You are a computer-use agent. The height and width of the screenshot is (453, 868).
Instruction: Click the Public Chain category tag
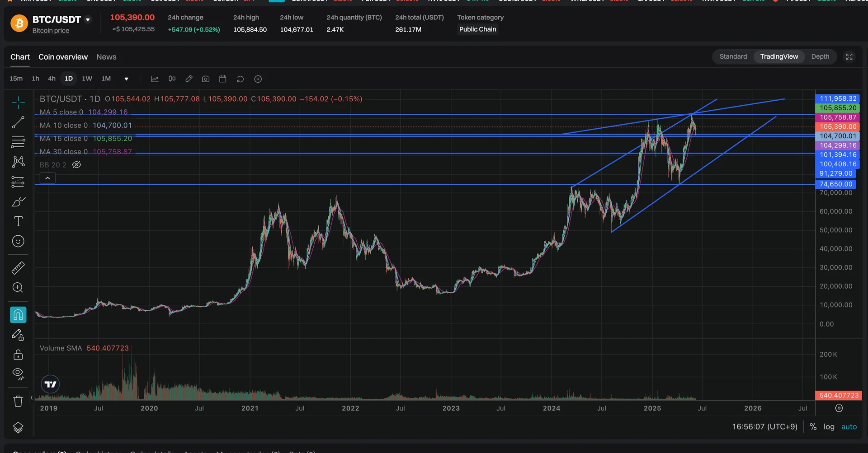point(477,29)
